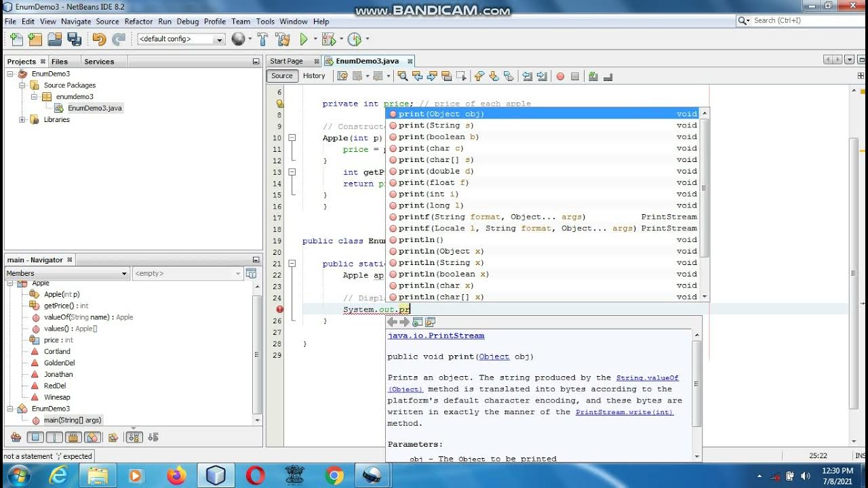
Task: Click the Previous Bookmark icon
Action: pyautogui.click(x=479, y=76)
